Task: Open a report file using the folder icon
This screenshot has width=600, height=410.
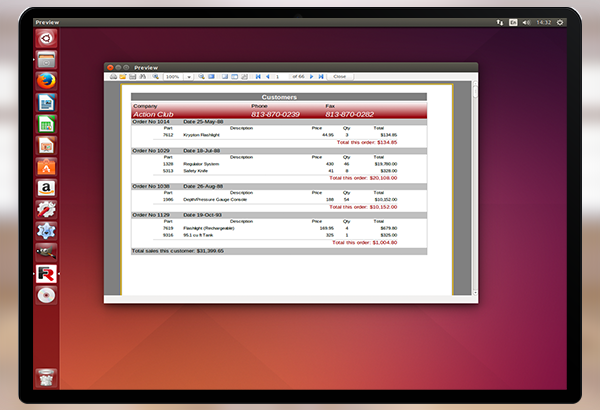Action: (122, 76)
